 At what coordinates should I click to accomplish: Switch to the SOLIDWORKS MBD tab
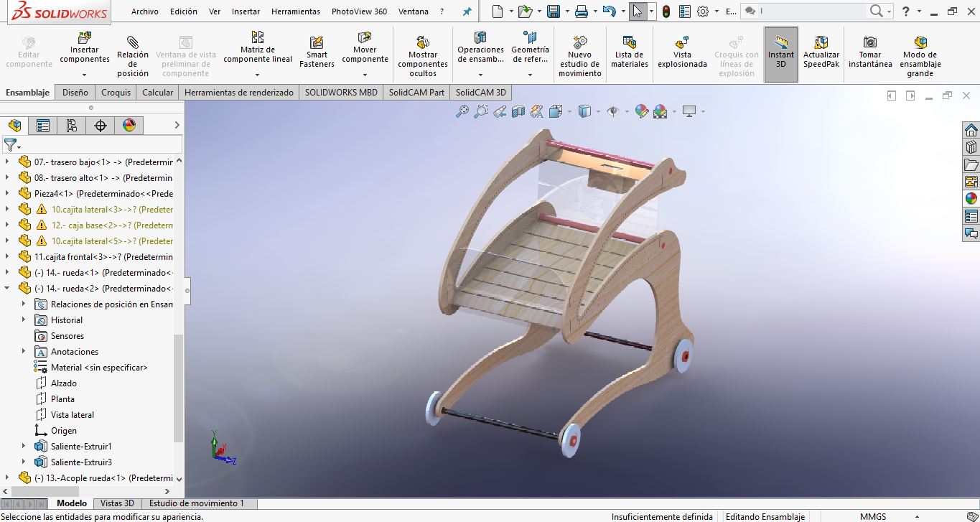point(341,93)
